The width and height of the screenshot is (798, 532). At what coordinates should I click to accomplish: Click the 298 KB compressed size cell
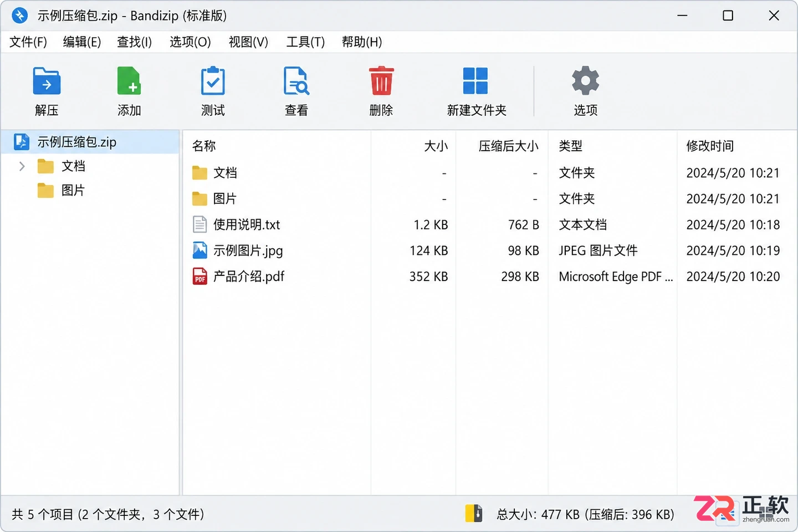520,276
